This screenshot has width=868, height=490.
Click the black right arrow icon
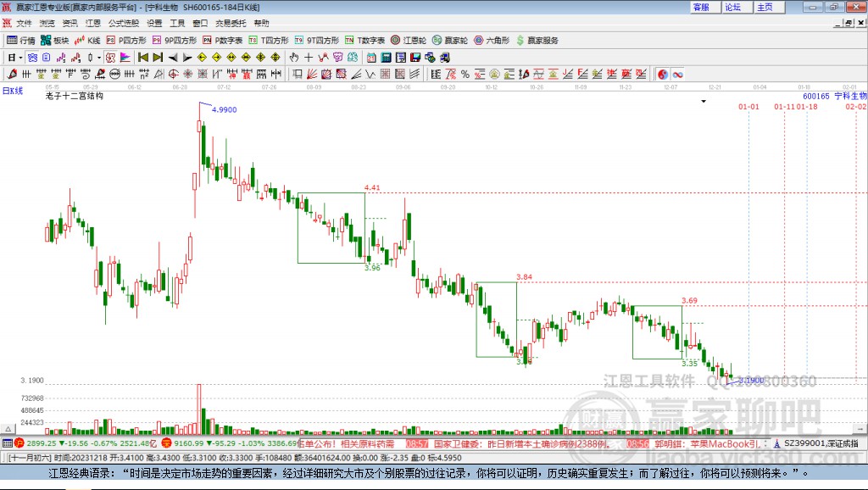pyautogui.click(x=187, y=58)
